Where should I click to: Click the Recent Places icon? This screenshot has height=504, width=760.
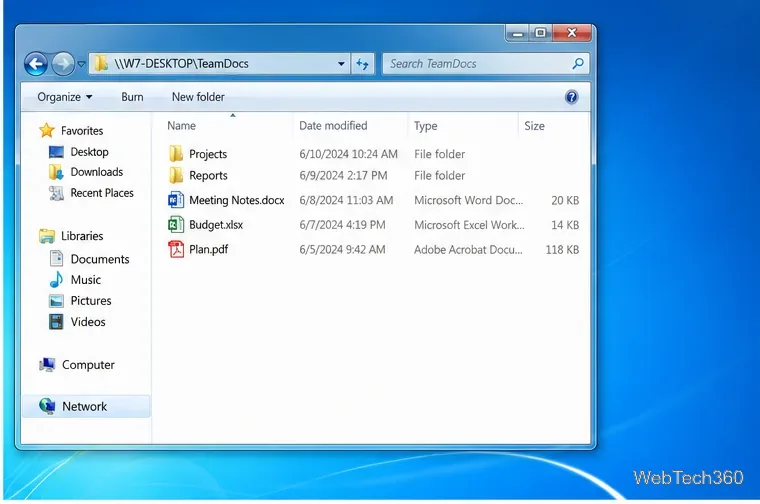click(56, 193)
